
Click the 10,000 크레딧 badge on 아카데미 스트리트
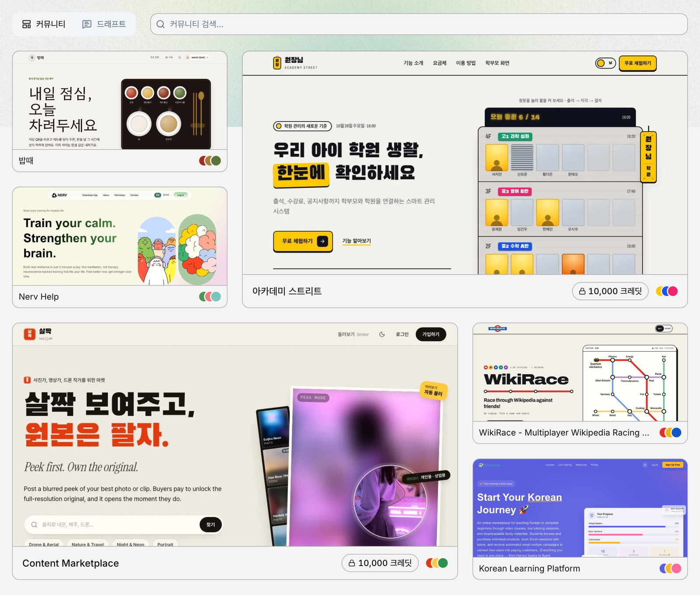[610, 291]
